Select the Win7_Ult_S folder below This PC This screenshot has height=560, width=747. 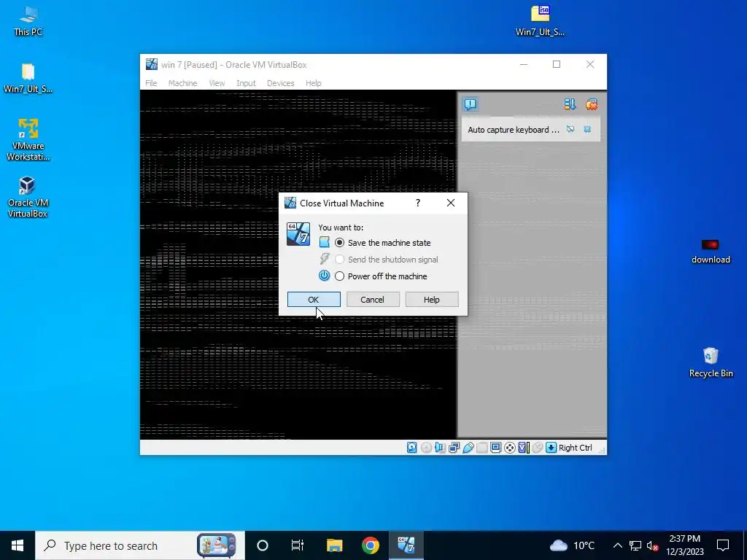28,78
